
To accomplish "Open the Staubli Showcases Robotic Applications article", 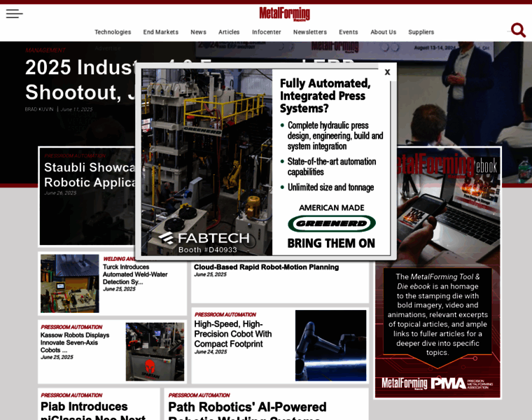I will 90,175.
